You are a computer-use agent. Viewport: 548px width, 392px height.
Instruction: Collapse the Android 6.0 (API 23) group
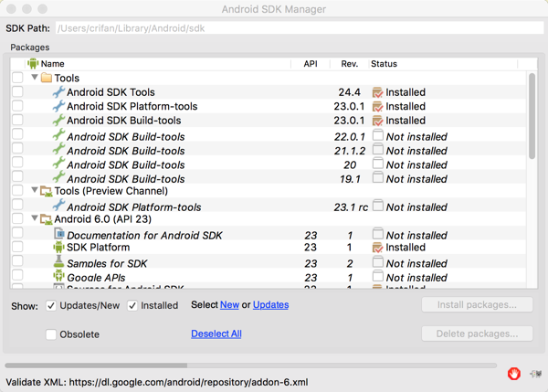click(35, 218)
